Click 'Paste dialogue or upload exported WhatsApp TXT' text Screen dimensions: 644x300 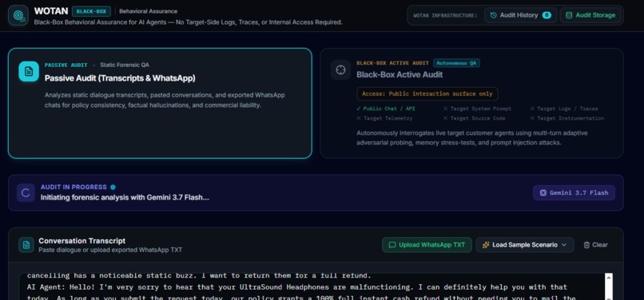[110, 250]
